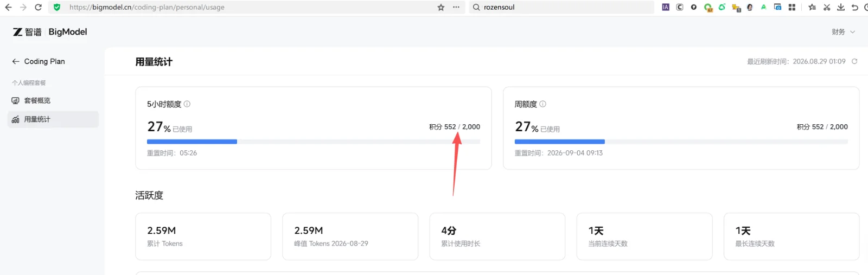Bookmark this page with the star icon
This screenshot has height=275, width=868.
441,7
